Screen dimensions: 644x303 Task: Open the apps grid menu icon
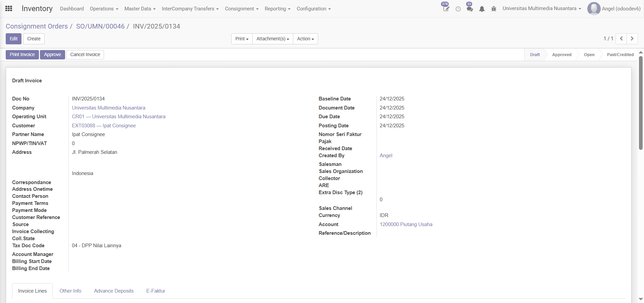point(9,9)
